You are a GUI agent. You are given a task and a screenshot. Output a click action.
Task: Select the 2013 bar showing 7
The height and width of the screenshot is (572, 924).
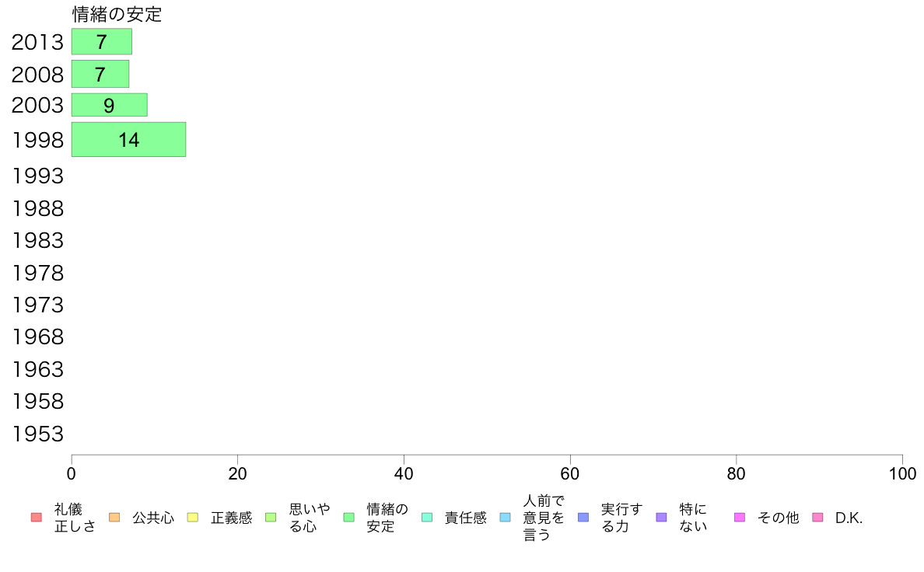(101, 42)
